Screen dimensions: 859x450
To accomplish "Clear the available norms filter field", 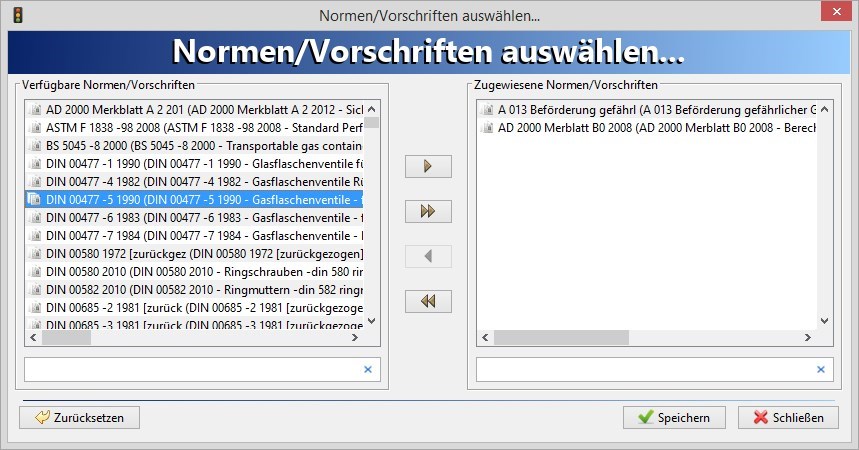I will (x=368, y=369).
